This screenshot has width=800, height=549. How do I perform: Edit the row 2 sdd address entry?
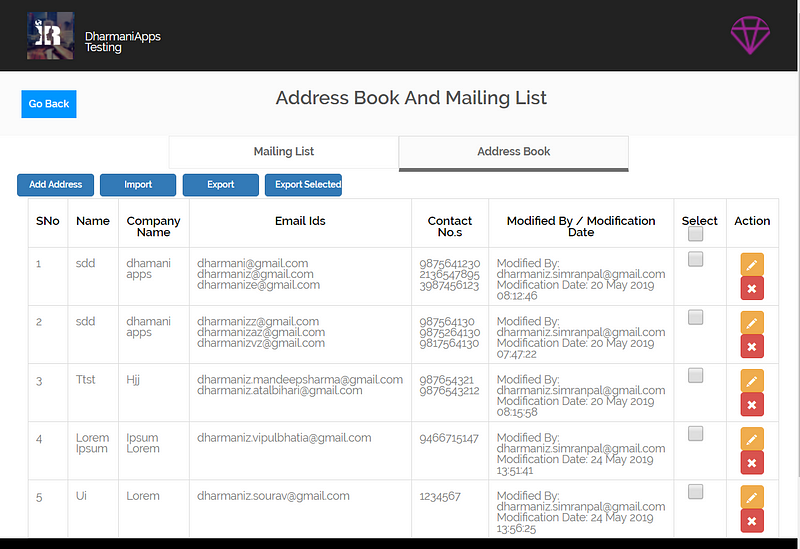(x=752, y=322)
